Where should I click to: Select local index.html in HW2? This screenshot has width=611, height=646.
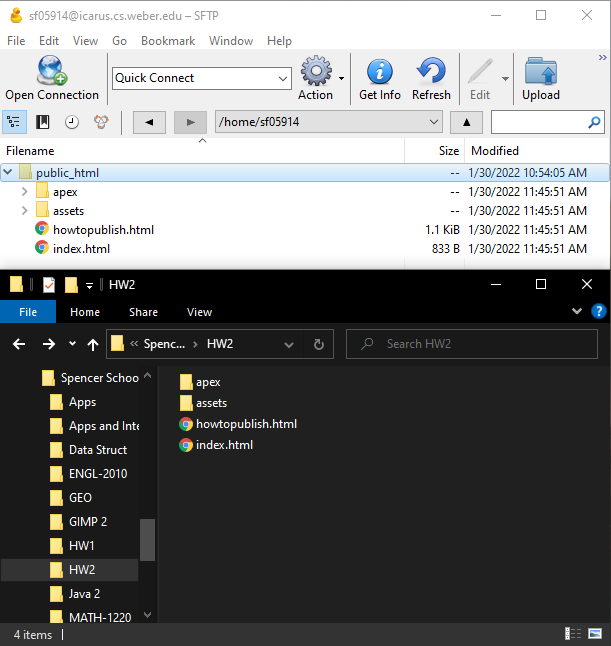click(x=216, y=445)
